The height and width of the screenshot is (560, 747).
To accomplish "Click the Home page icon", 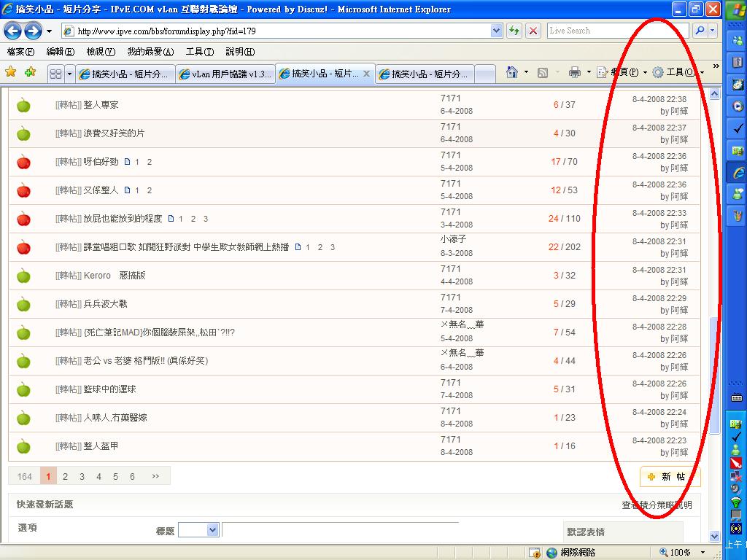I will (512, 72).
